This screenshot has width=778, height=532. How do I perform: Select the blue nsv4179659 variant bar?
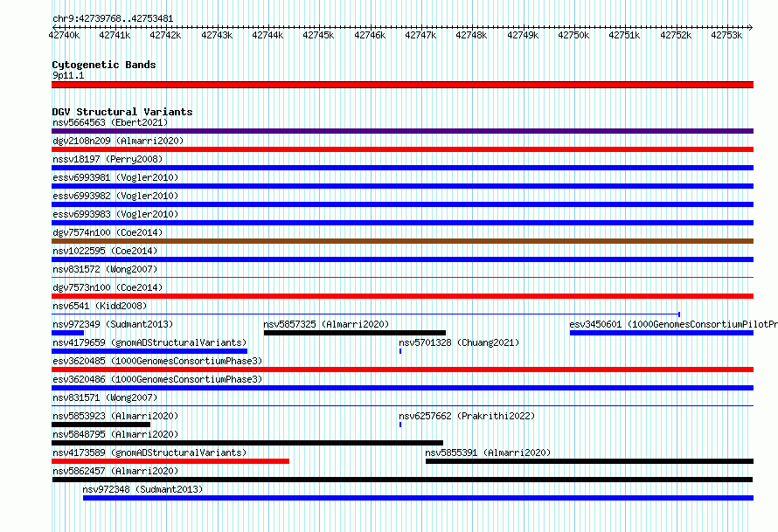149,351
